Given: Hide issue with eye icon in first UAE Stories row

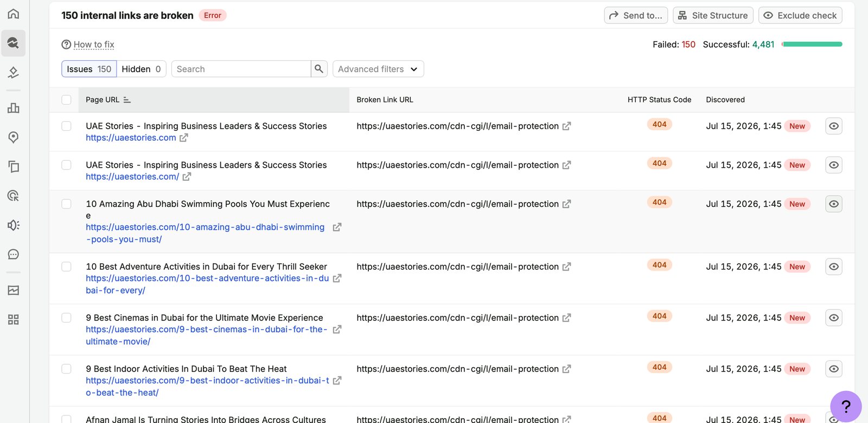Looking at the screenshot, I should coord(834,126).
